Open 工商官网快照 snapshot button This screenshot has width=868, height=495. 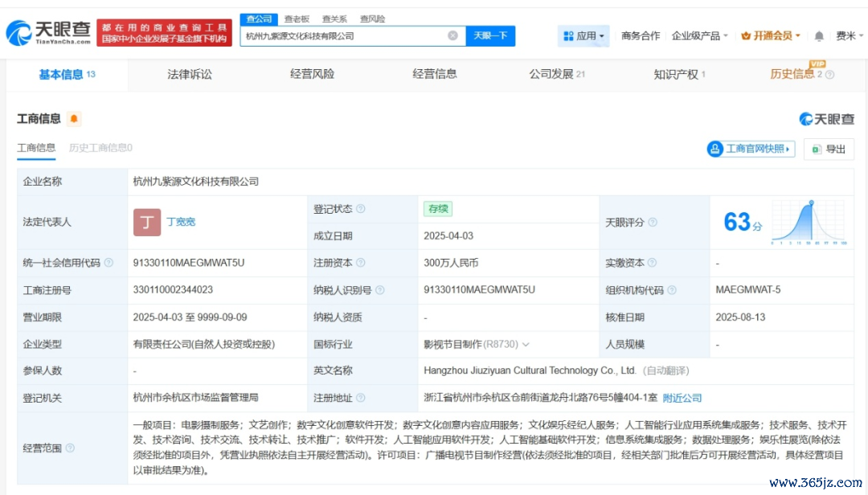click(751, 149)
